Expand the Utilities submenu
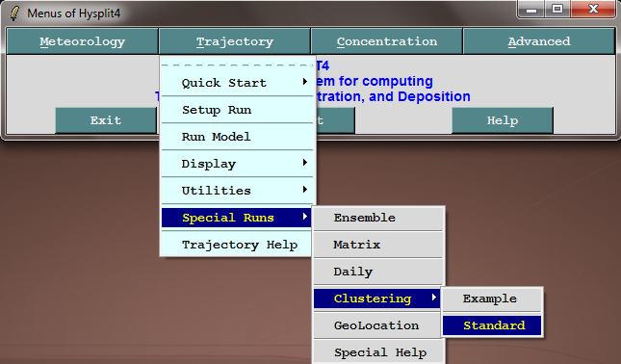621x364 pixels. coord(238,191)
